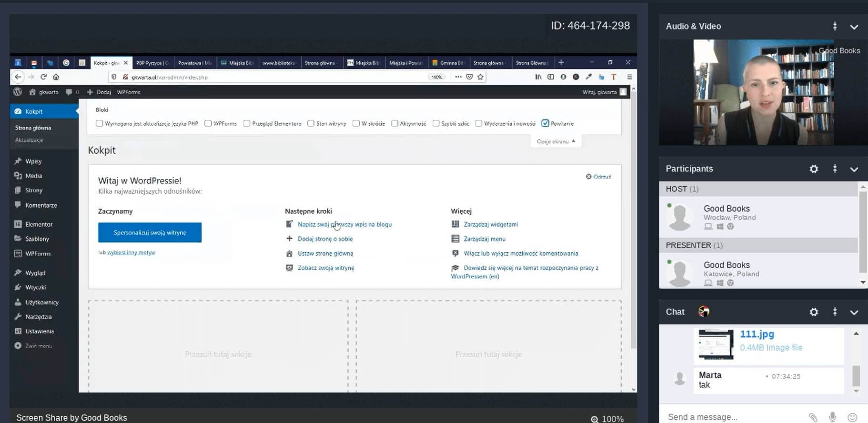Click the Spersonalizuj swoją witrynę button
The image size is (868, 423).
(150, 232)
